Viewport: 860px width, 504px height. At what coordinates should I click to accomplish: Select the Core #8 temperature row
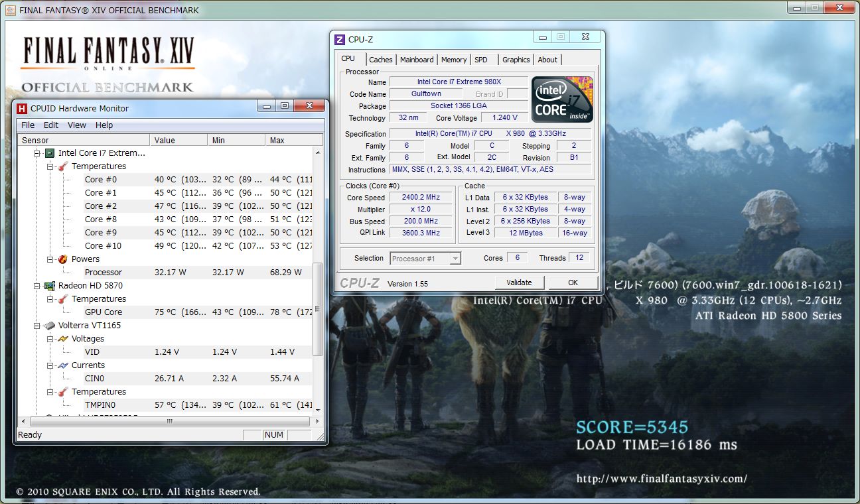pyautogui.click(x=165, y=220)
